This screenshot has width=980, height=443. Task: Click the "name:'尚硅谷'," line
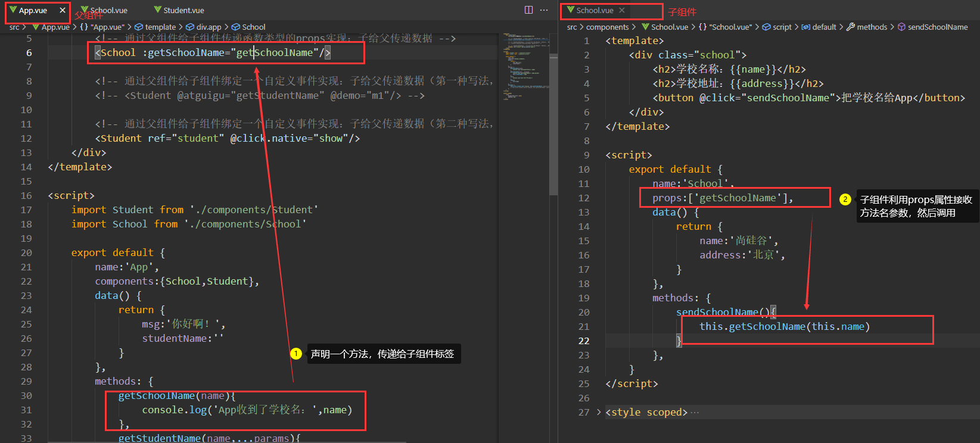(739, 241)
